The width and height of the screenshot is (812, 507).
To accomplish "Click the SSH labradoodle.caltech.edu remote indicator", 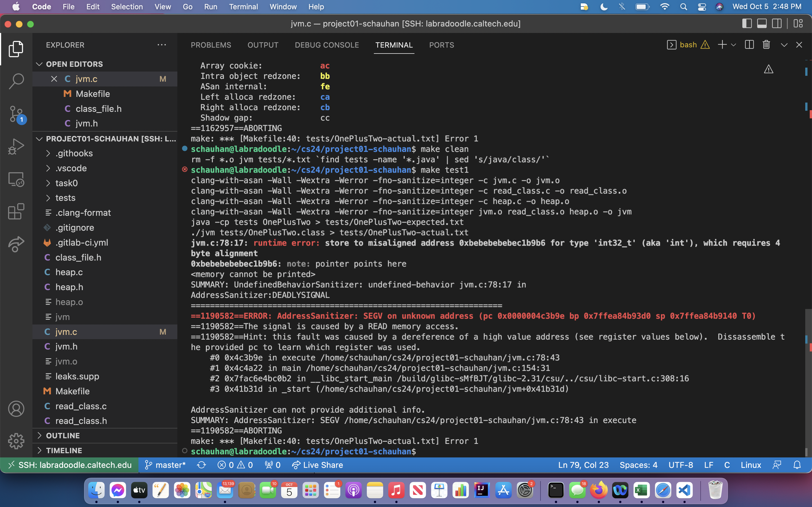I will point(70,465).
